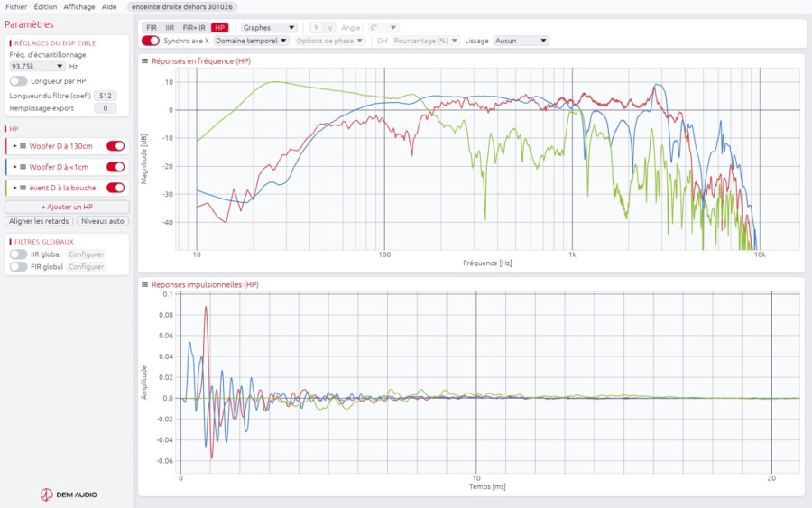Click the Réponses impulsionnelles (HP) title

coord(205,285)
